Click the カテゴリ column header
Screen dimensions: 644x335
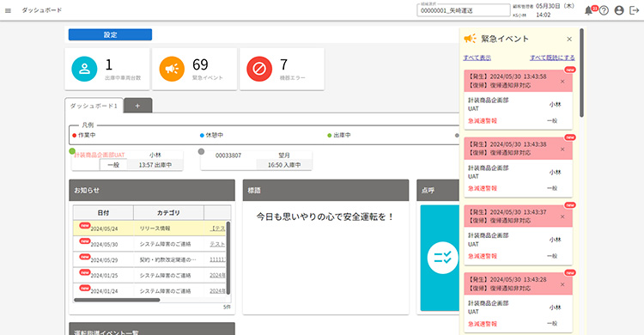coord(168,212)
